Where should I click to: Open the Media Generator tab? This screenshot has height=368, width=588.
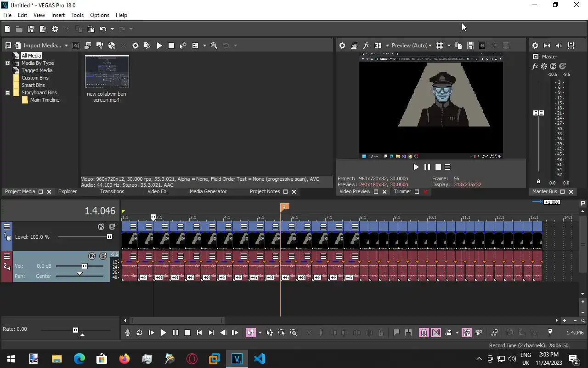208,191
